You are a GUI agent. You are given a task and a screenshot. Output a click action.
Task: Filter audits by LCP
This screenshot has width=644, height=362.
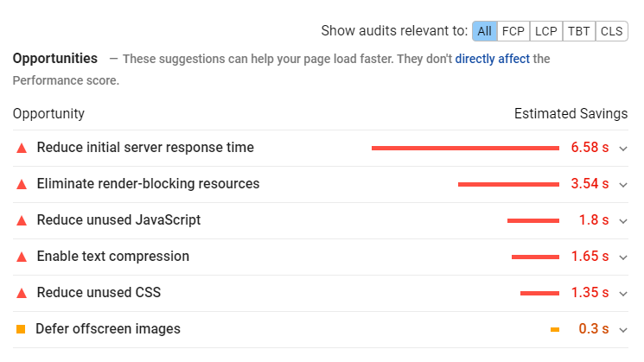point(546,31)
